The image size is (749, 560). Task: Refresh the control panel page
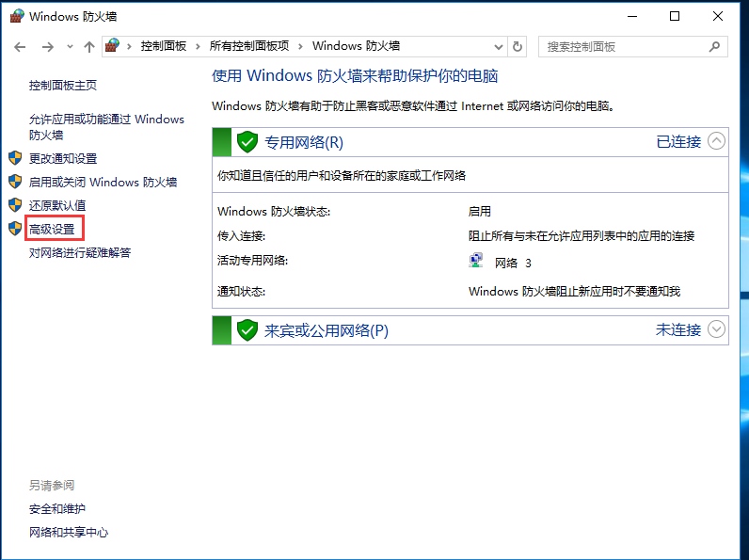pyautogui.click(x=518, y=47)
